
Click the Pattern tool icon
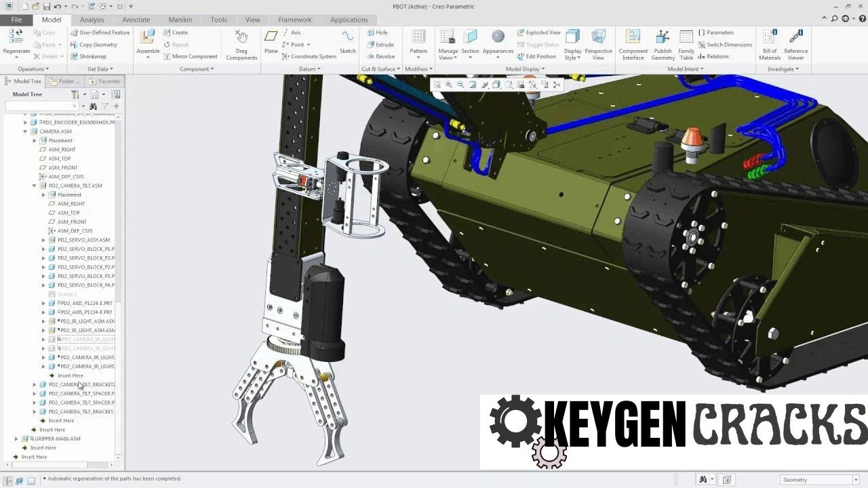pos(418,37)
